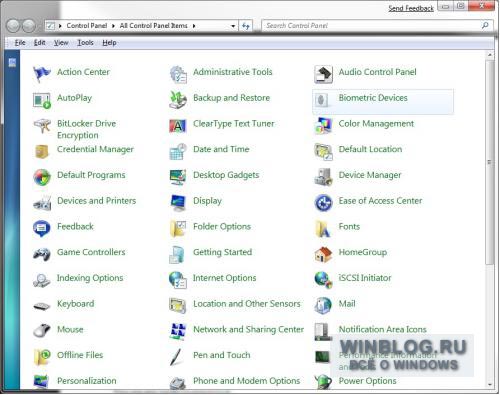Viewport: 500px width, 395px height.
Task: Open the Offline Files link
Action: [x=80, y=355]
